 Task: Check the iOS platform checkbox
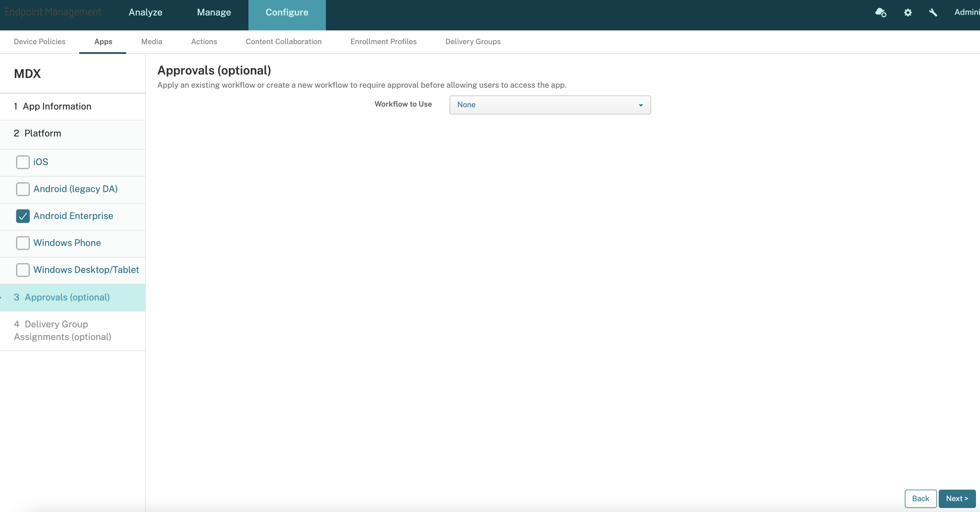coord(23,162)
